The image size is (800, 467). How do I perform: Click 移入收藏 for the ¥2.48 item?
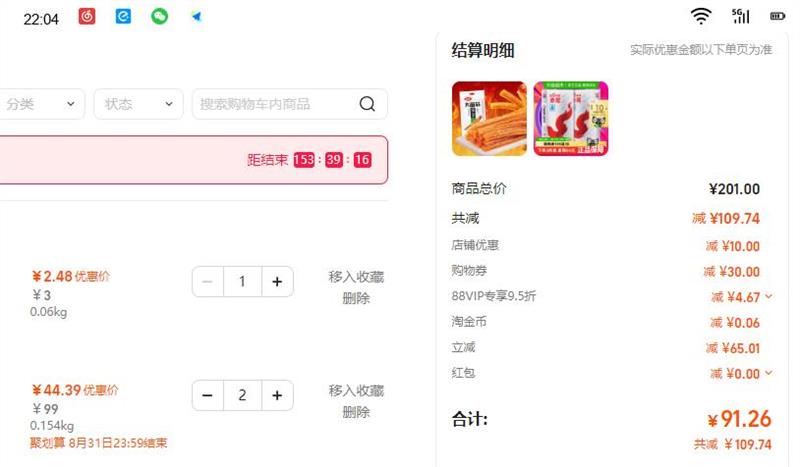point(356,277)
